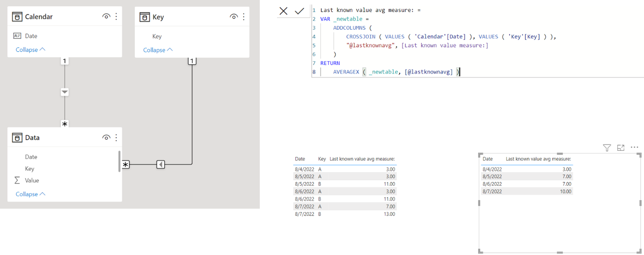
Task: Click the focus mode icon on visual
Action: [621, 148]
